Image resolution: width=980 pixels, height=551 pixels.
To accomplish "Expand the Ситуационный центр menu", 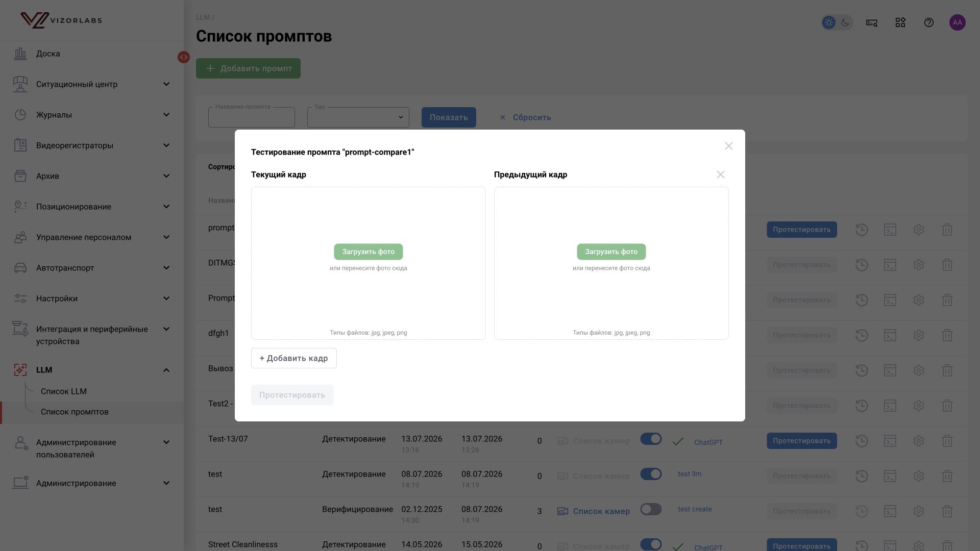I will tap(92, 84).
